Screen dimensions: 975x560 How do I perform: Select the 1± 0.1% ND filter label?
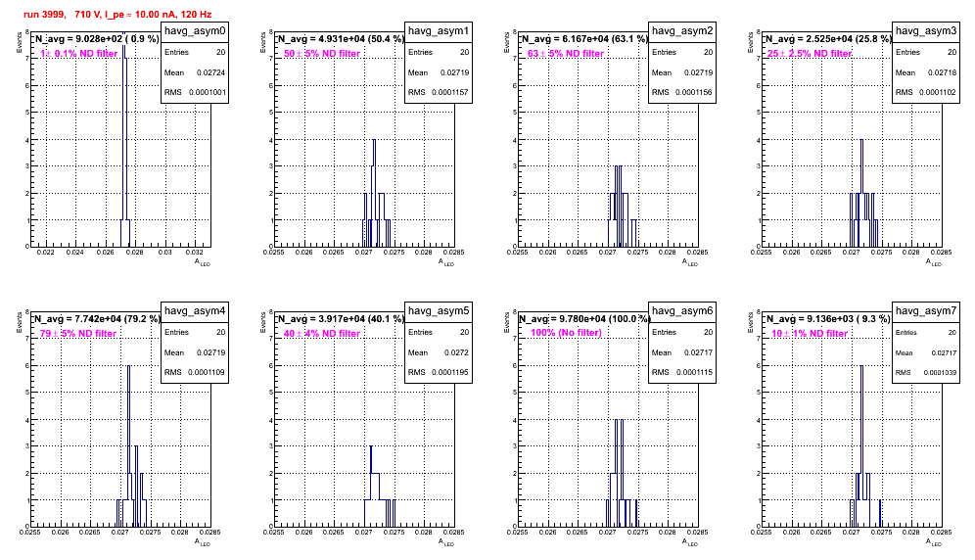pos(79,54)
